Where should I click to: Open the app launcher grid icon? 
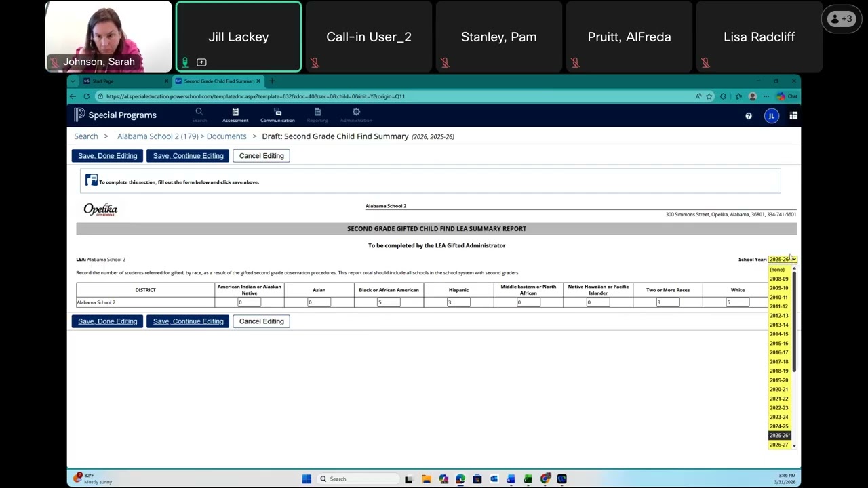(x=793, y=116)
